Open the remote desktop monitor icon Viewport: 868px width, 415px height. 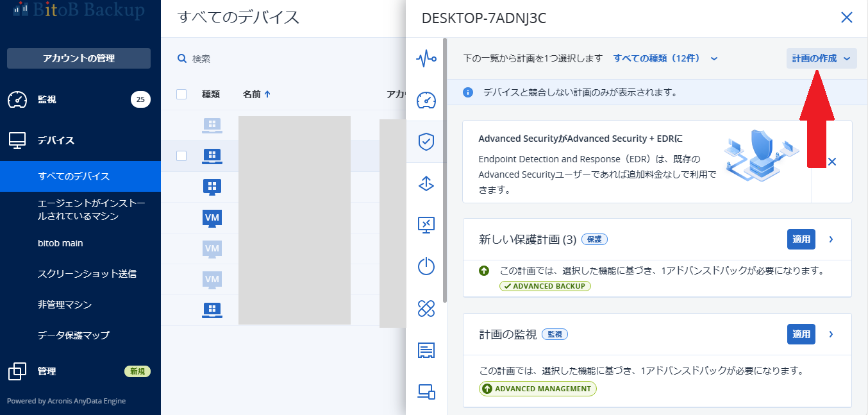(x=426, y=224)
